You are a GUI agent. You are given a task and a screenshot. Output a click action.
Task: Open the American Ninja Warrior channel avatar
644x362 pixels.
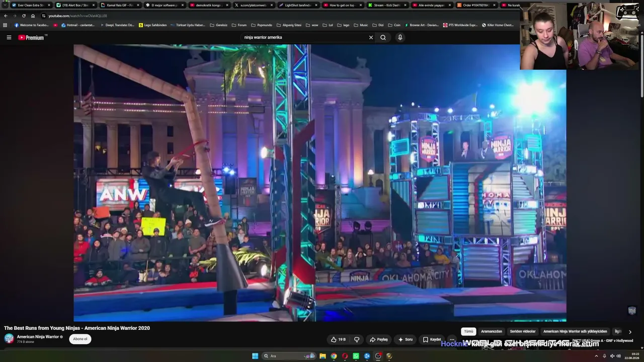(9, 338)
